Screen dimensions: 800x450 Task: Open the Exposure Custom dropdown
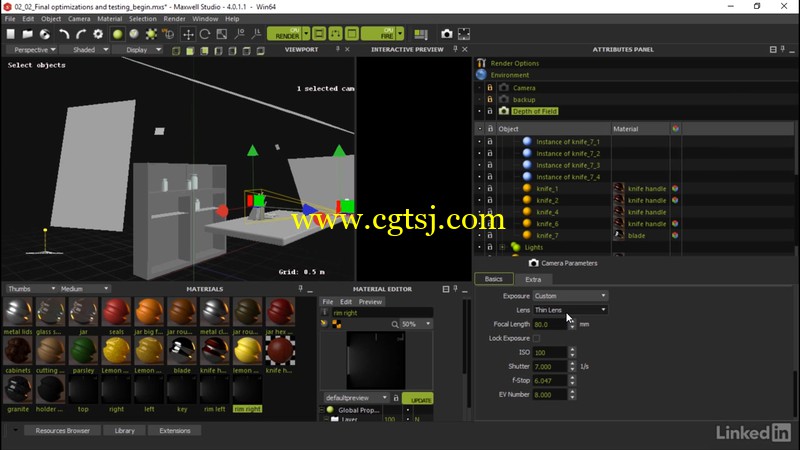tap(570, 296)
